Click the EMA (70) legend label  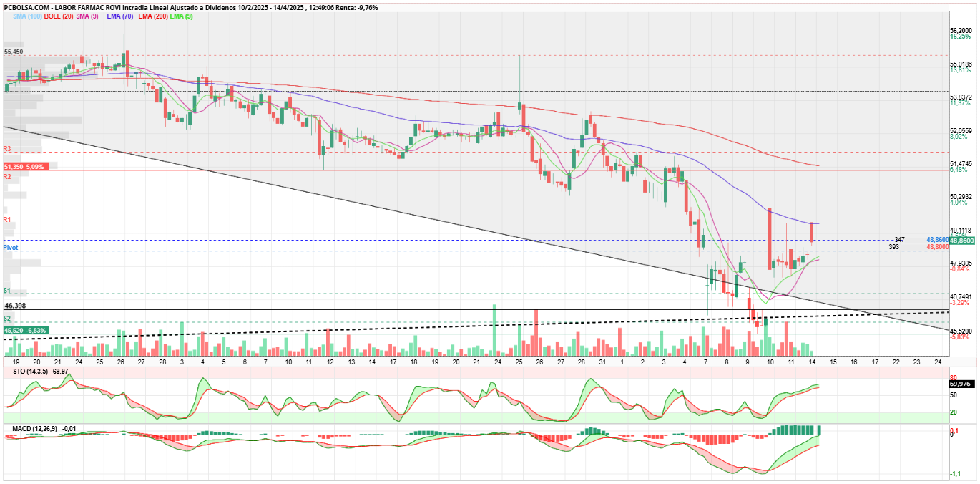pyautogui.click(x=119, y=16)
